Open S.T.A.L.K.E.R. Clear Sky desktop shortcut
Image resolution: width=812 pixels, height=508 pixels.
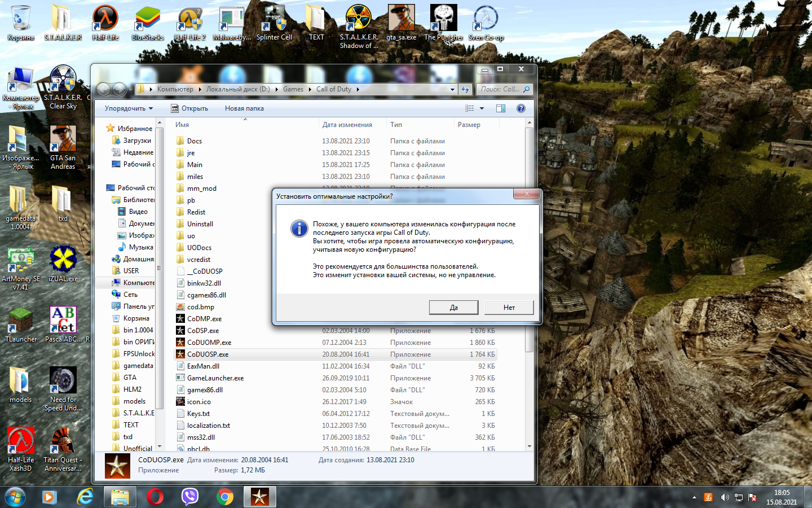coord(63,87)
